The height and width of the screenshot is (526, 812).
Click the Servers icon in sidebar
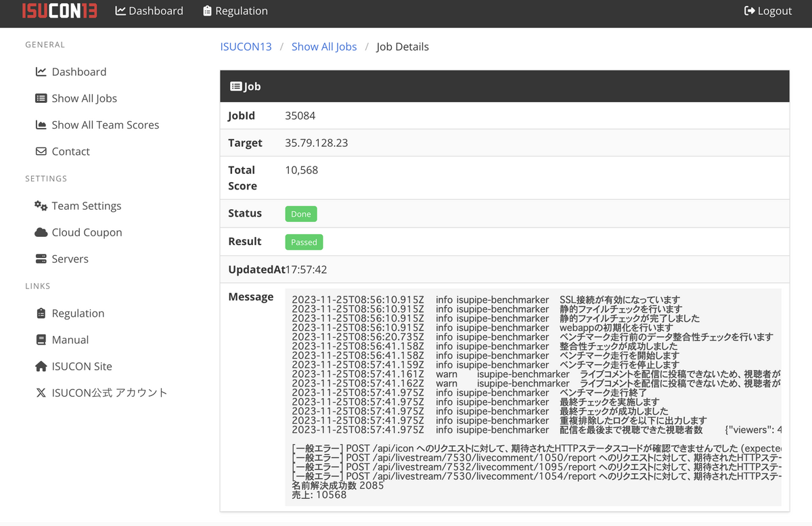point(41,259)
